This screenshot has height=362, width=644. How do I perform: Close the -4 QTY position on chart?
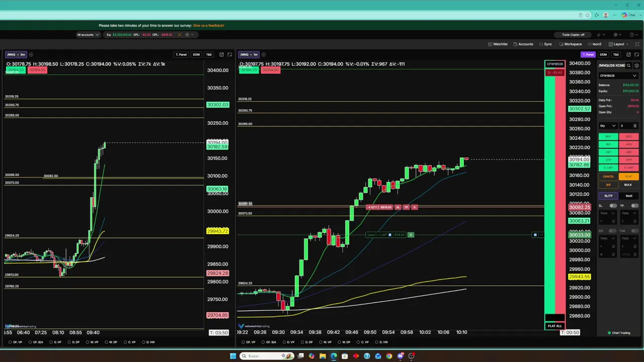(x=415, y=207)
